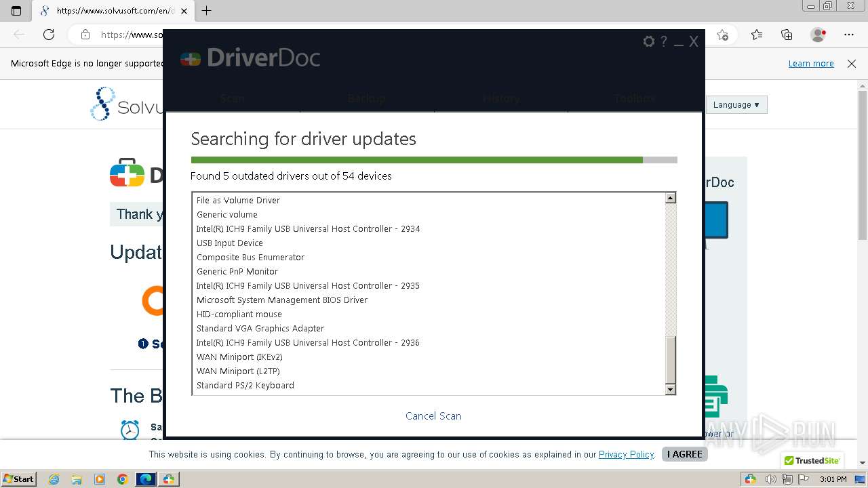Screen dimensions: 868x488
Task: Open Edge Settings and more menu
Action: (849, 35)
